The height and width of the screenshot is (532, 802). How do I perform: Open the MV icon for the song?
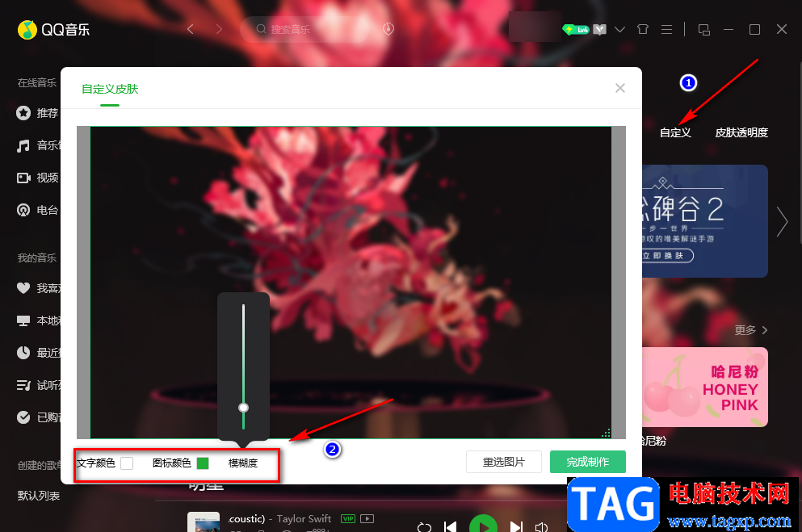point(367,519)
